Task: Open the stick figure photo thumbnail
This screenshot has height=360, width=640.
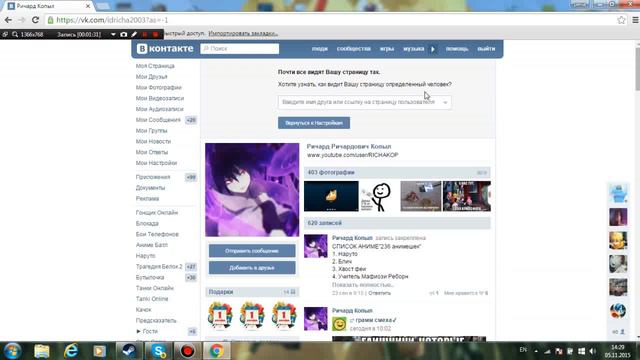Action: [379, 196]
